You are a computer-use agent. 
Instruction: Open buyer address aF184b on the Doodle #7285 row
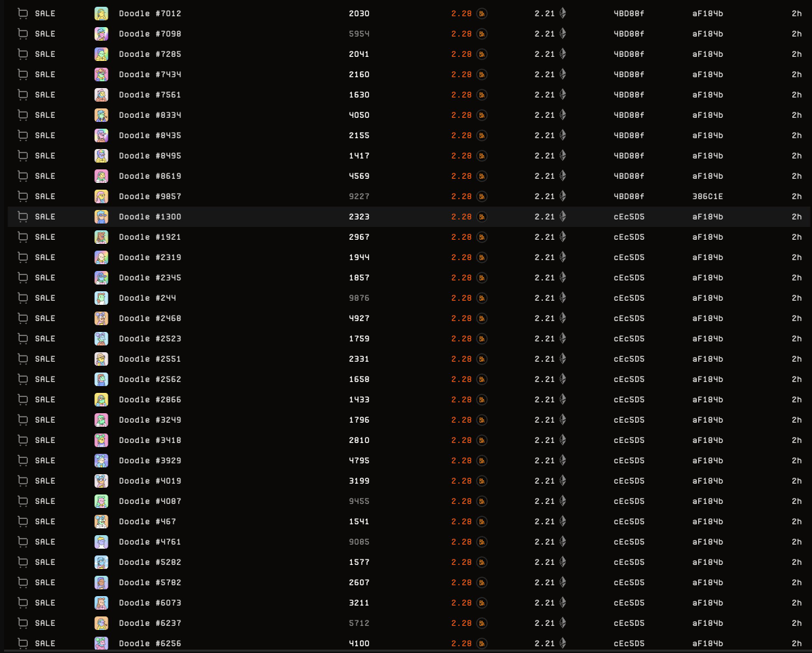point(708,54)
